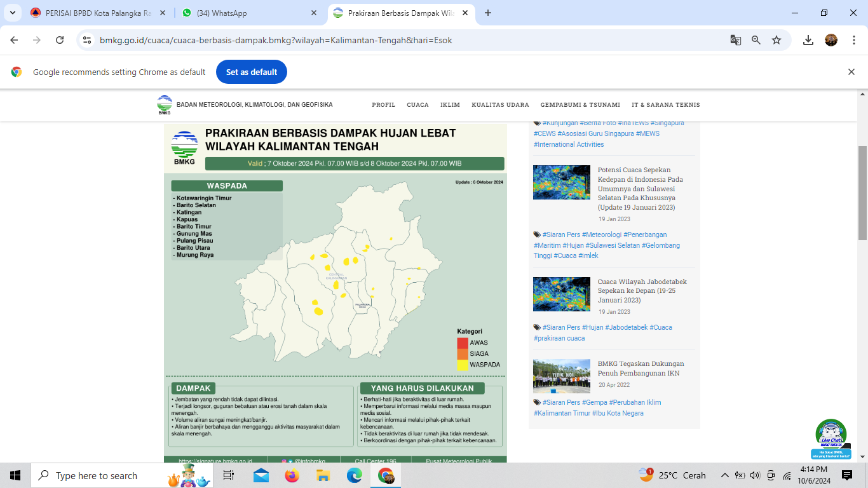Image resolution: width=868 pixels, height=488 pixels.
Task: Open the notification center icon
Action: pyautogui.click(x=847, y=475)
